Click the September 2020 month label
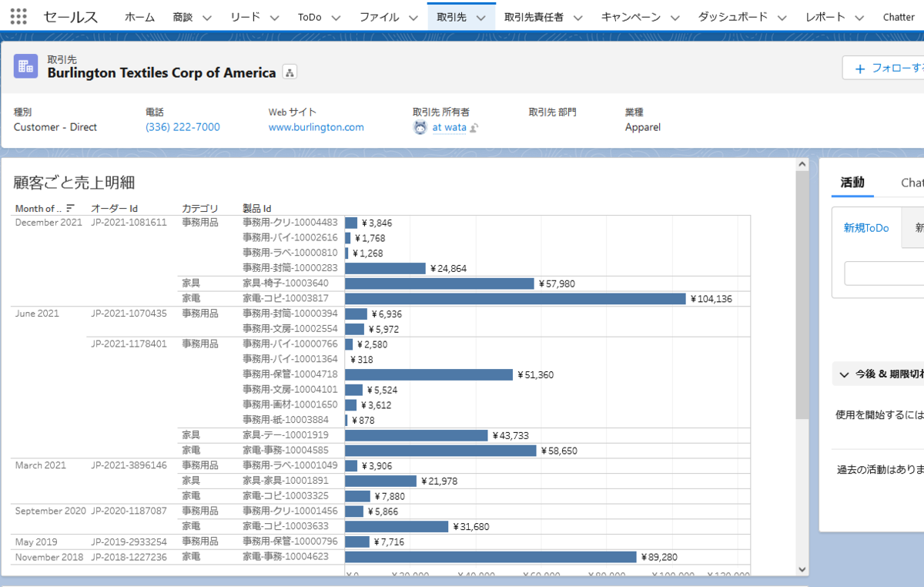 click(x=50, y=511)
